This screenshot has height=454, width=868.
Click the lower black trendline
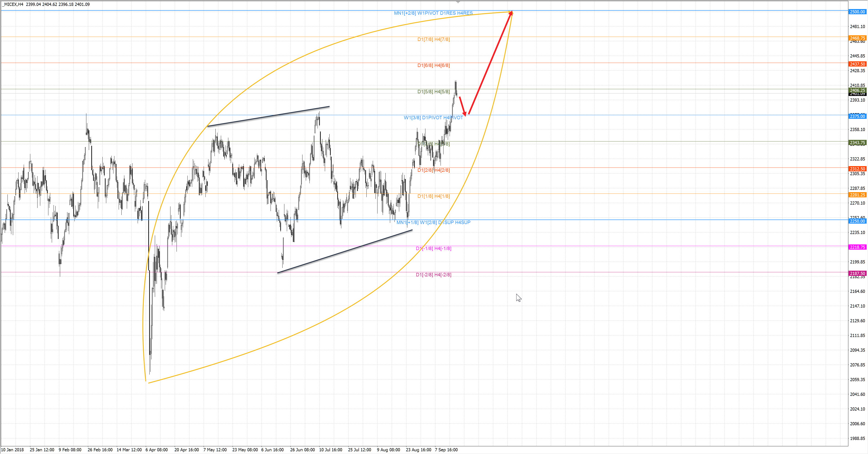345,251
